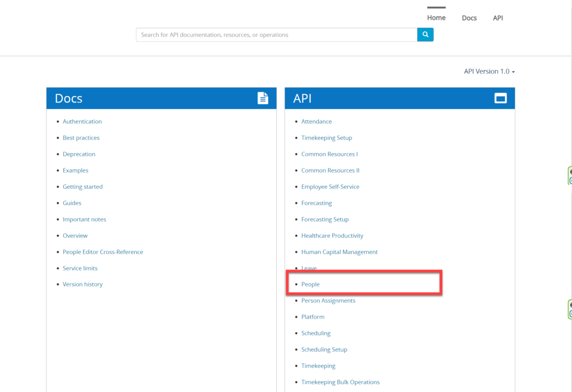Open the People Editor Cross-Reference
Viewport: 572px width, 392px height.
pos(103,252)
